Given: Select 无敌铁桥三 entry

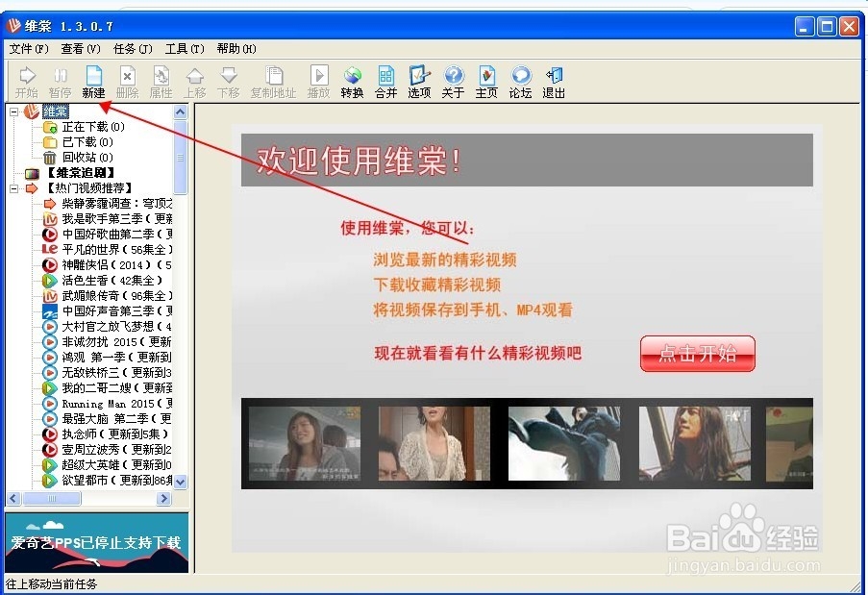Looking at the screenshot, I should pyautogui.click(x=117, y=373).
